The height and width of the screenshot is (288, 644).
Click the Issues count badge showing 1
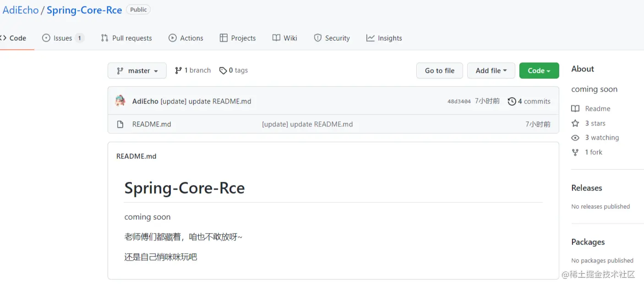click(79, 38)
